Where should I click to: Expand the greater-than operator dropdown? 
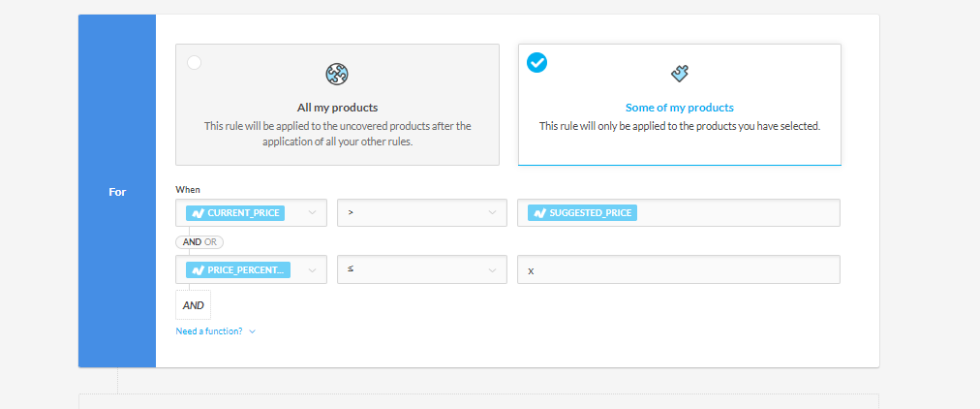pyautogui.click(x=493, y=213)
